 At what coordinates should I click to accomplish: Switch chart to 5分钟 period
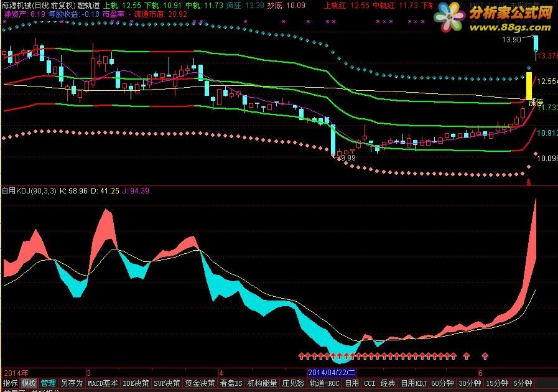523,383
